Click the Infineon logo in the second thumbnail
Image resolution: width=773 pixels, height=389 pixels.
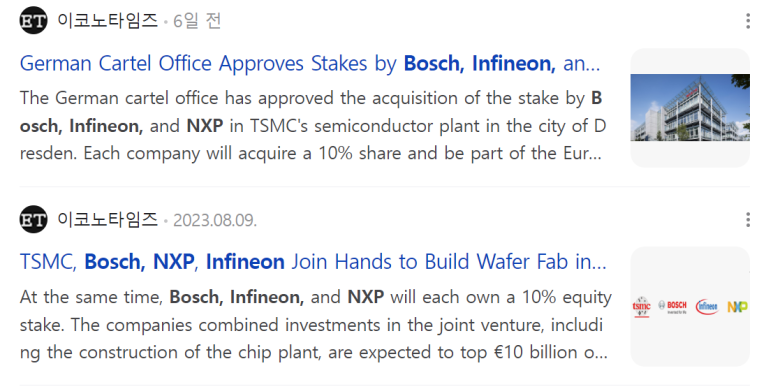pos(707,307)
